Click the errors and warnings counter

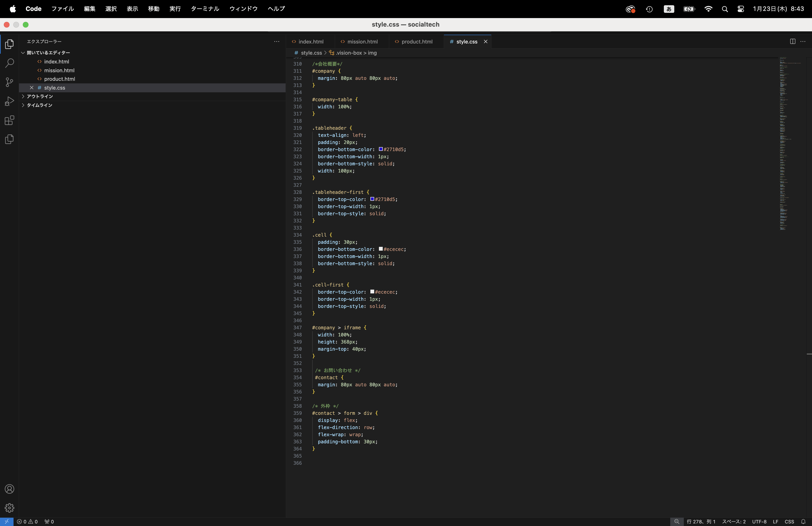pos(27,521)
